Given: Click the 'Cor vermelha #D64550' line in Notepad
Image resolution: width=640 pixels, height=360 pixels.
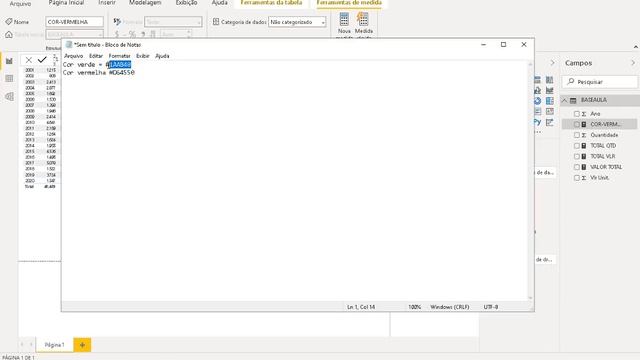Looking at the screenshot, I should pos(99,73).
